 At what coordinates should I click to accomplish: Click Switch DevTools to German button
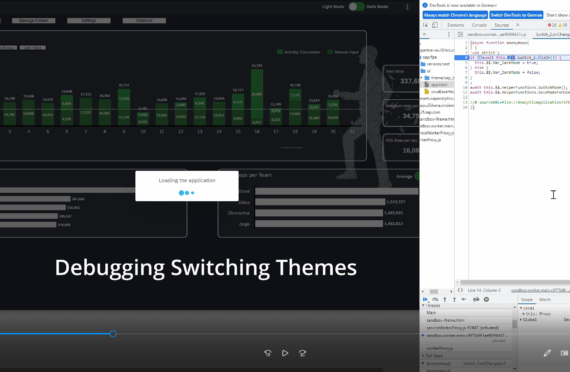tap(516, 15)
